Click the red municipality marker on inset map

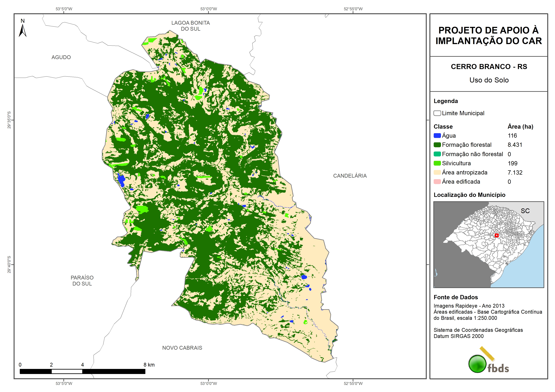click(496, 235)
